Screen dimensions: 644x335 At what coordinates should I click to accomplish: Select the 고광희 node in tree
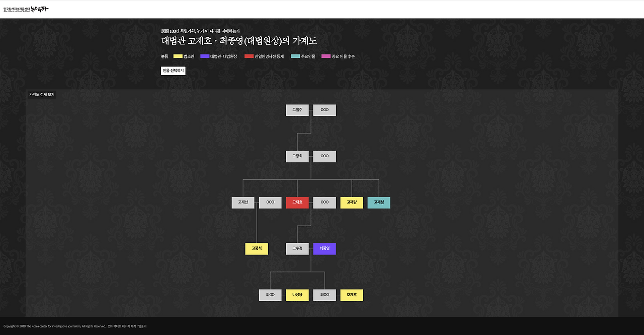(x=297, y=157)
